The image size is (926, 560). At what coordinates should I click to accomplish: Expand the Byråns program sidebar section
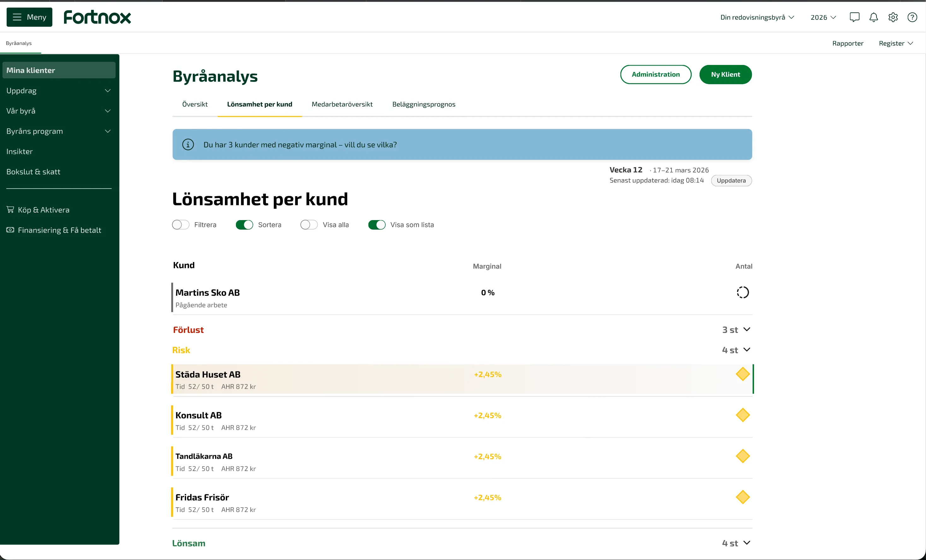(59, 131)
